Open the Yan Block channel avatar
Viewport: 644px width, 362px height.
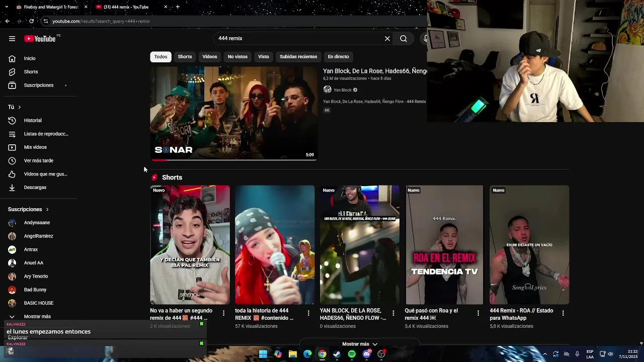tap(327, 89)
